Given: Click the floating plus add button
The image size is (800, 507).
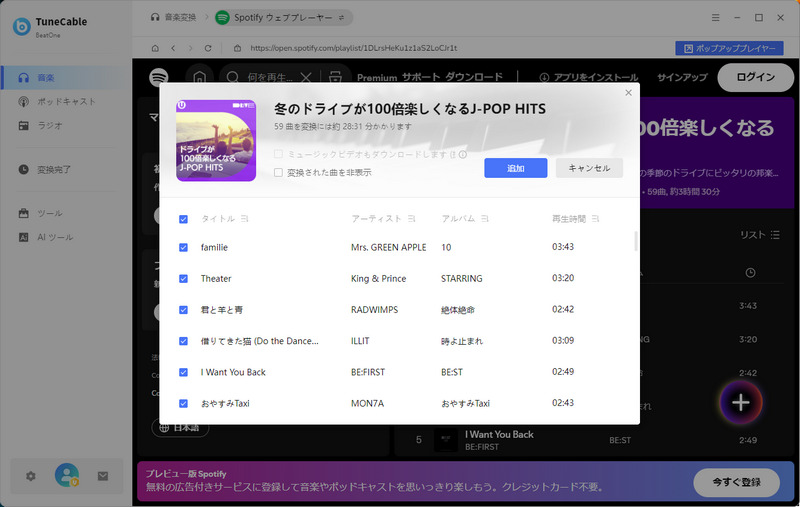Looking at the screenshot, I should click(x=741, y=402).
